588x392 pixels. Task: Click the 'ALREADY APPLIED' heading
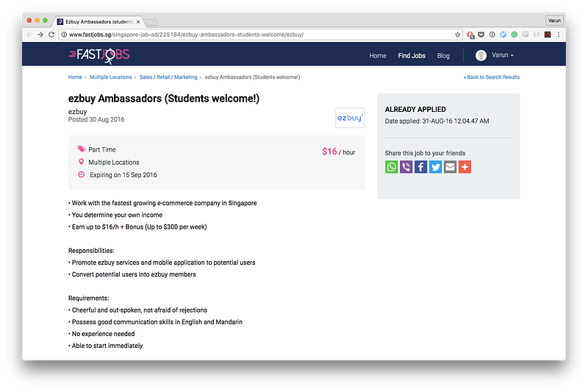click(x=415, y=109)
